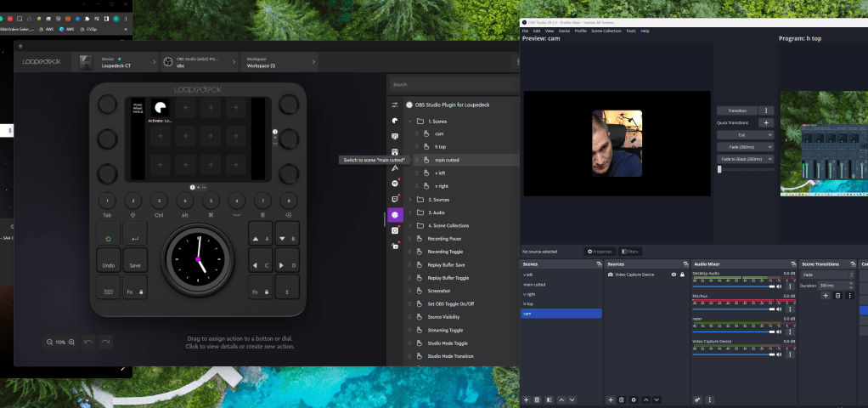Open the Loupedeck hamburger menu
The height and width of the screenshot is (408, 868).
(x=20, y=46)
